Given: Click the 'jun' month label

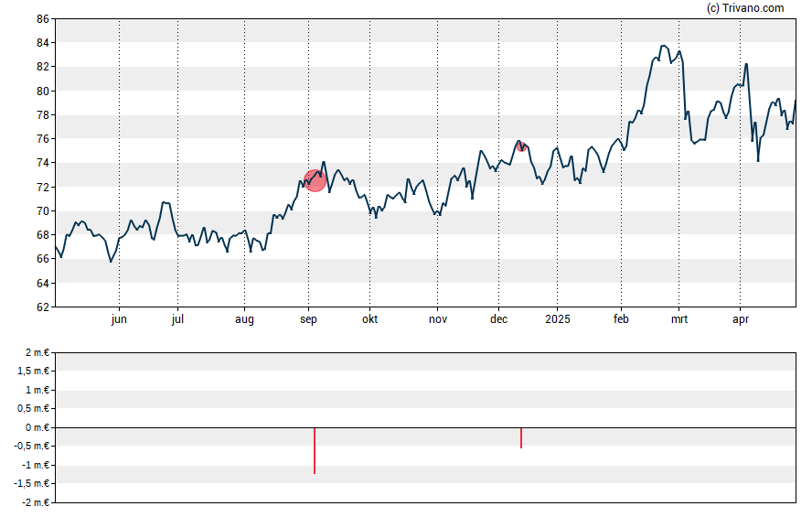Looking at the screenshot, I should (x=119, y=319).
